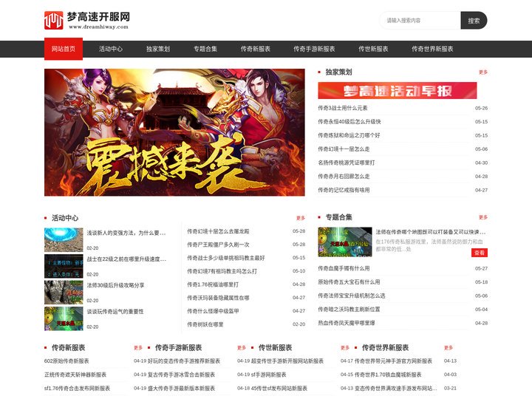Open article 传奇战士多少级单挑祖玛教主最好
The height and width of the screenshot is (399, 532).
point(226,258)
